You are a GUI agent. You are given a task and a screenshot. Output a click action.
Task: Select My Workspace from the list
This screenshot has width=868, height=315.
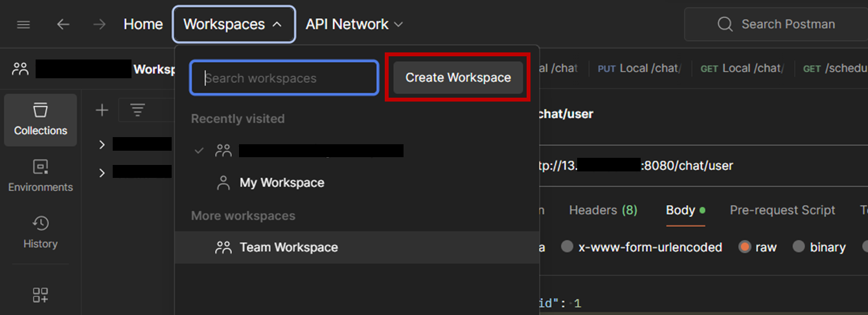tap(357, 183)
